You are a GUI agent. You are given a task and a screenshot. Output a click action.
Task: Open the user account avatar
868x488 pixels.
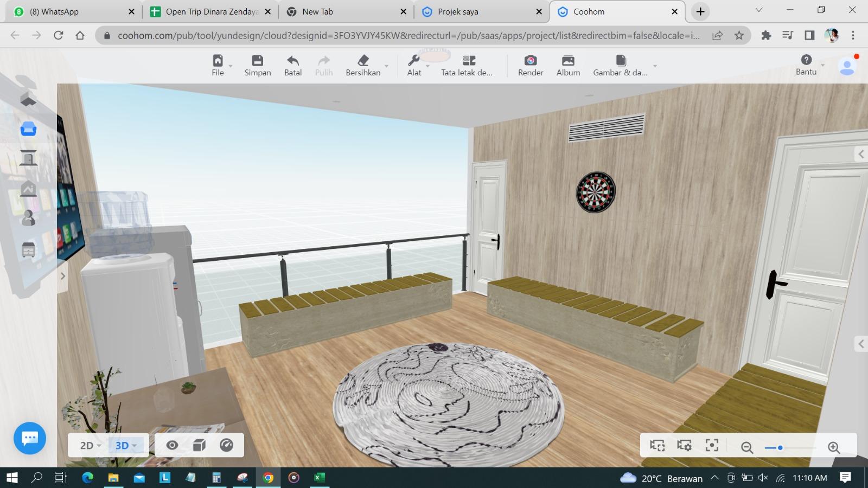(x=847, y=66)
